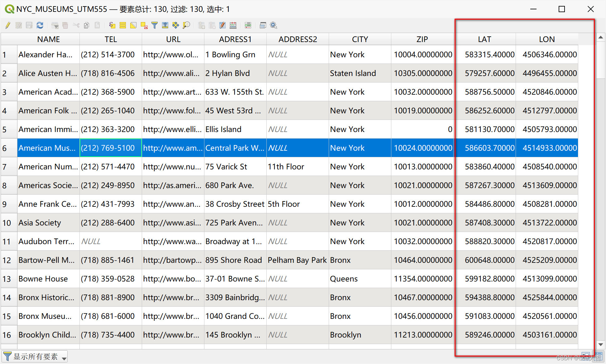Click the Delete field icon
The image size is (606, 364).
pyautogui.click(x=212, y=26)
